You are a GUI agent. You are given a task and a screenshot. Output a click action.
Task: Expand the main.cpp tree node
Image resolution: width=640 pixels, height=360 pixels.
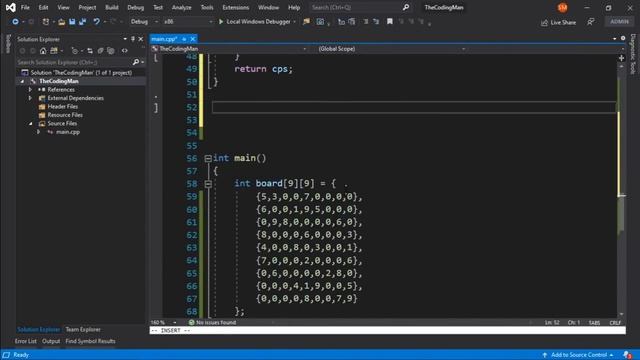pyautogui.click(x=39, y=132)
